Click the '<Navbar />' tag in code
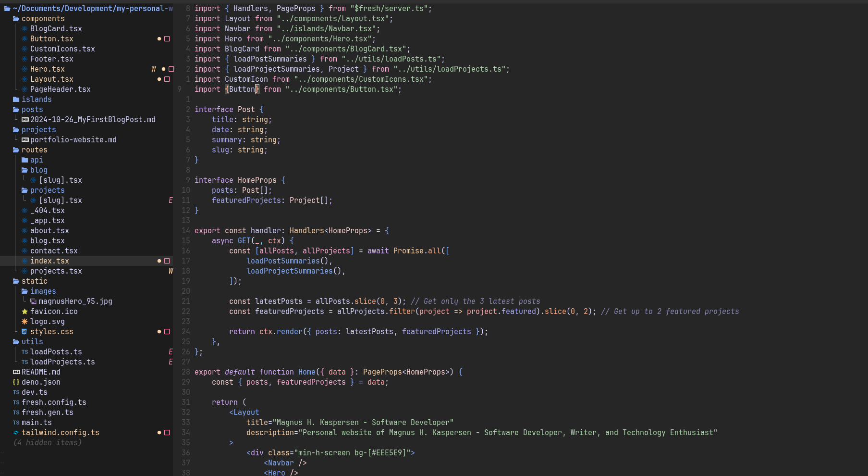The image size is (868, 476). click(285, 463)
